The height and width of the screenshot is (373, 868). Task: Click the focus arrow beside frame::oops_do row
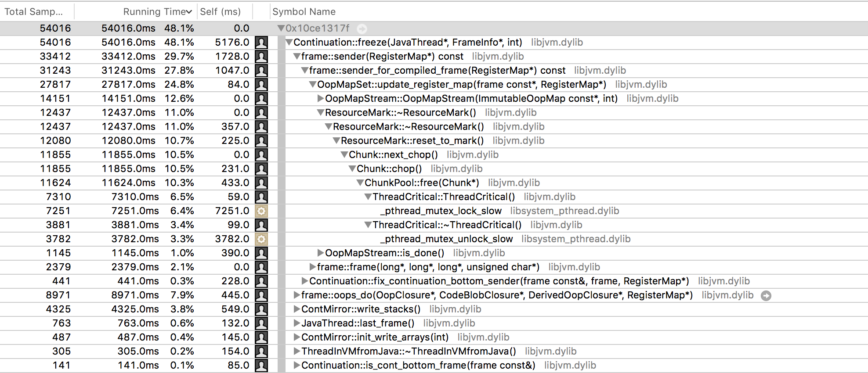point(766,296)
